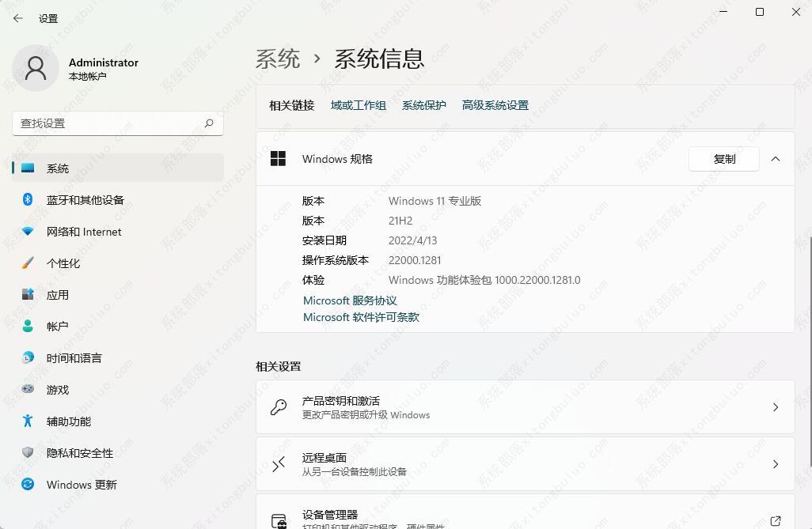Image resolution: width=812 pixels, height=529 pixels.
Task: Switch to 域或工作组 link
Action: 358,104
